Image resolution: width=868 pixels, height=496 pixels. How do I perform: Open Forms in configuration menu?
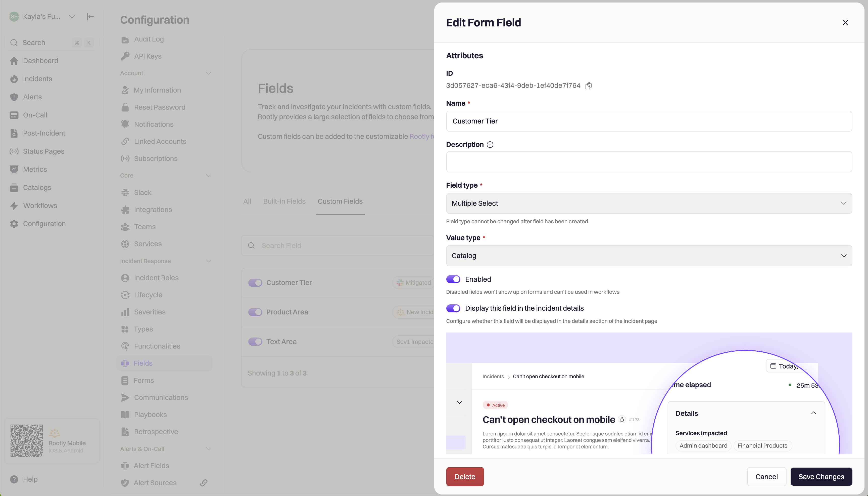(165, 381)
